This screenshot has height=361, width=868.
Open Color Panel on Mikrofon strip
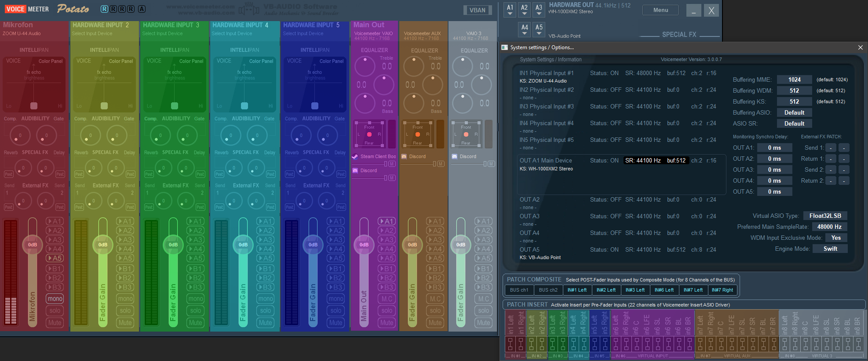click(51, 61)
